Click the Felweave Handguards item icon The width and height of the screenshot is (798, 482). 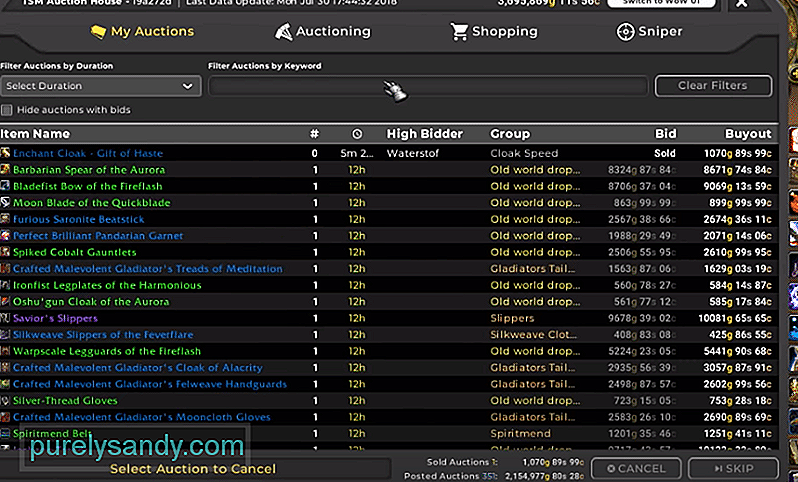pyautogui.click(x=5, y=384)
